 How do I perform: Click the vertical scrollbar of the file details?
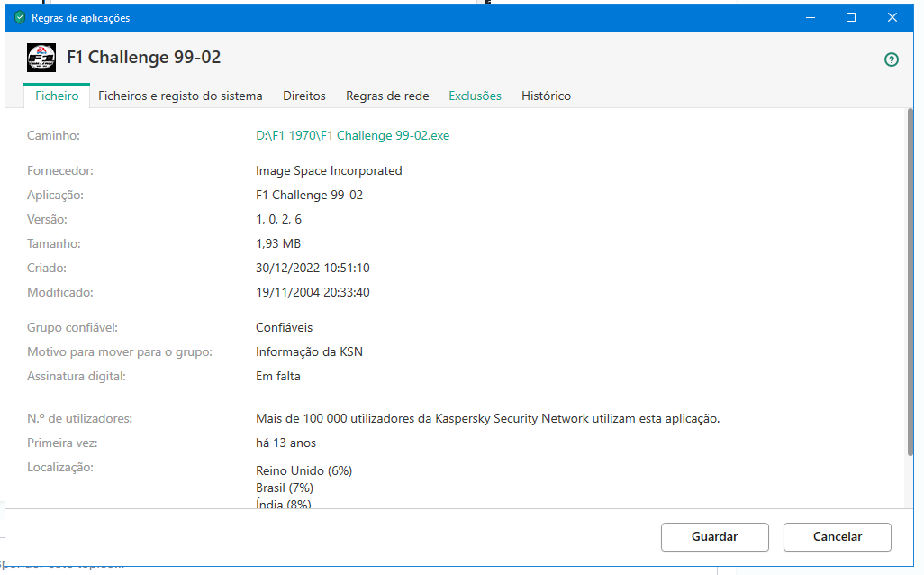(x=910, y=282)
